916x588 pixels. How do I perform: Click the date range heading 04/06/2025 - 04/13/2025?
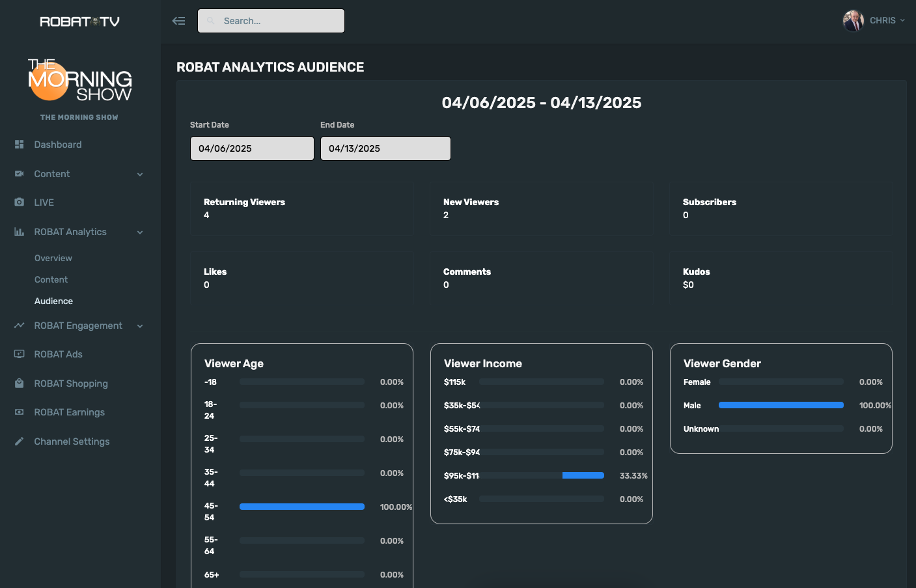click(x=542, y=103)
